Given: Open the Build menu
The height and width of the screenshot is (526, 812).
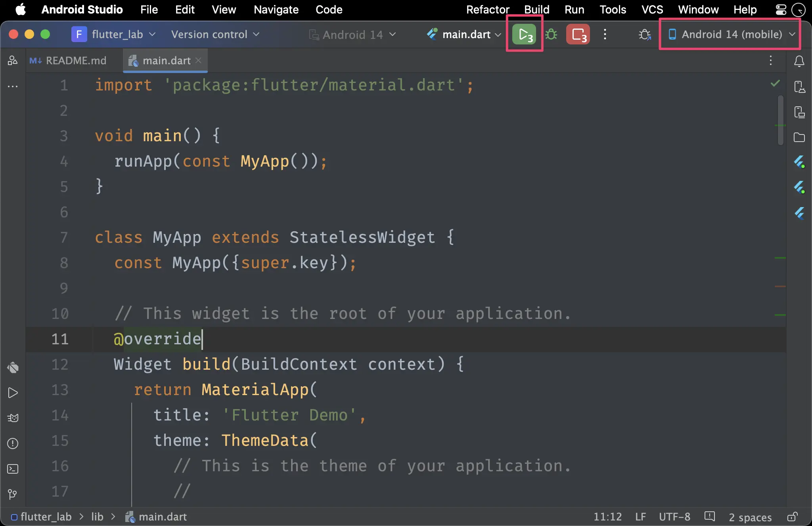Looking at the screenshot, I should 536,10.
